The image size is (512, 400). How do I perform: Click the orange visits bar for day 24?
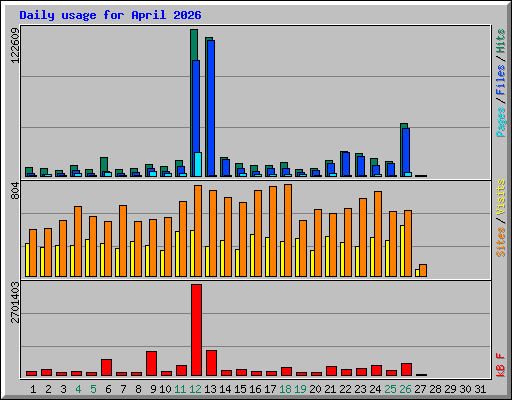click(378, 234)
